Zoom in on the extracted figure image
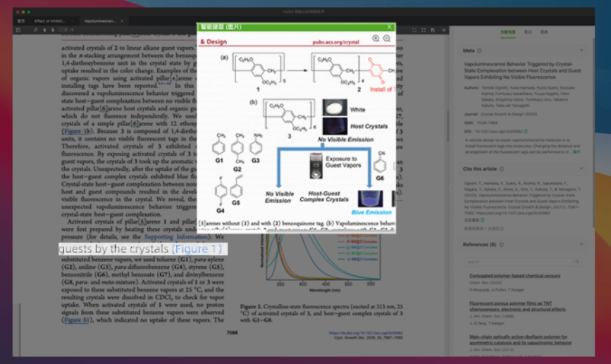Image resolution: width=611 pixels, height=364 pixels. (376, 38)
